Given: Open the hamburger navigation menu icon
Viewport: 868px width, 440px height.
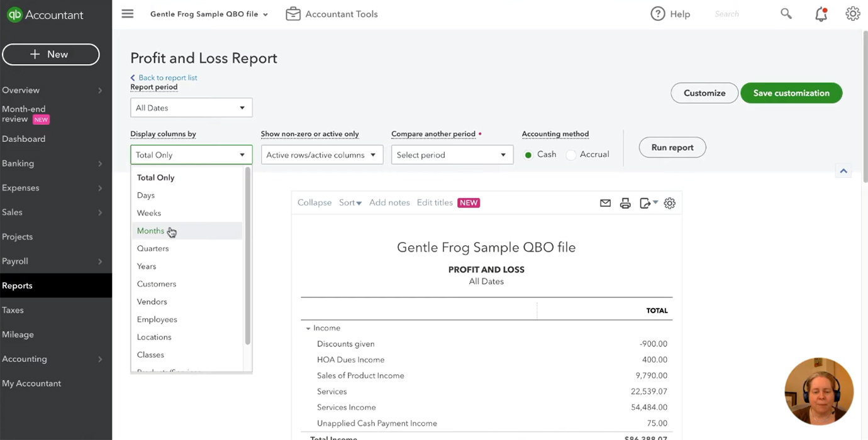Looking at the screenshot, I should point(128,14).
